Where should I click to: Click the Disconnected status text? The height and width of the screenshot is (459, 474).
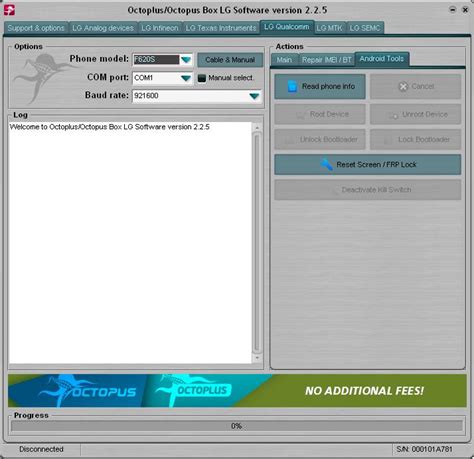point(41,449)
